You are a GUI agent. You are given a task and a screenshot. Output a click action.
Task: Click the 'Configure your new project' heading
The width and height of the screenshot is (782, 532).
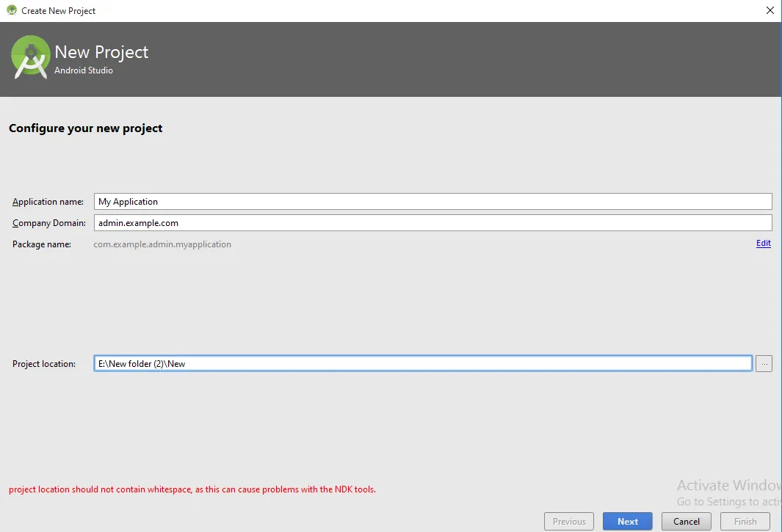[x=86, y=128]
